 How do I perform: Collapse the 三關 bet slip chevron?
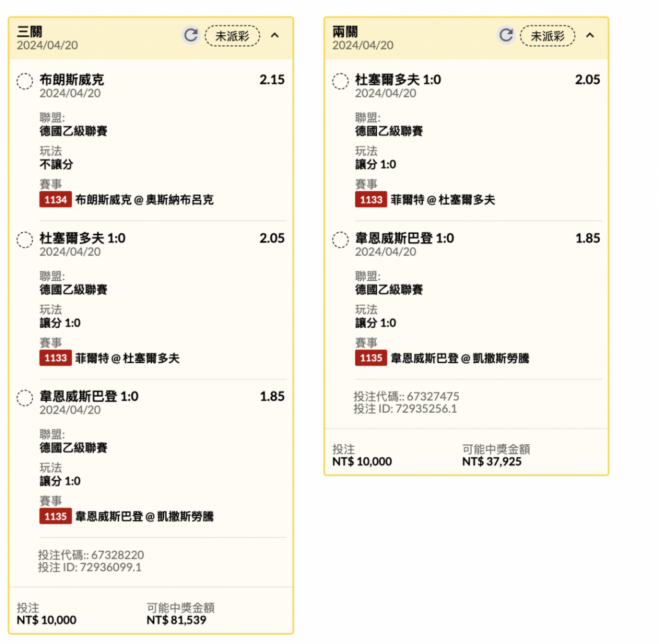tap(275, 35)
